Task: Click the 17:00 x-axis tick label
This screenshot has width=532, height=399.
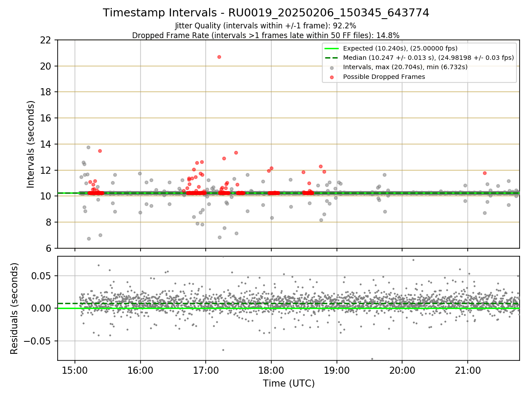Action: point(206,370)
